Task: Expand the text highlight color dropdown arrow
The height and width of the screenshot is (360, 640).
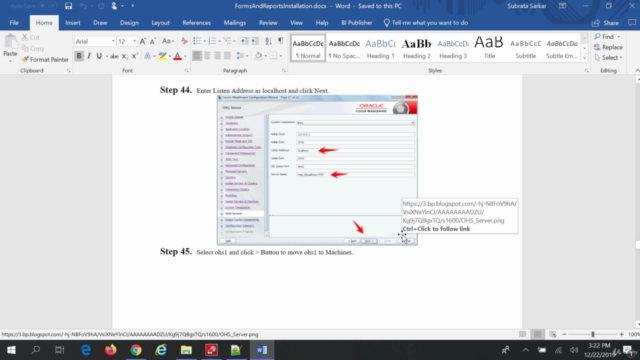Action: pyautogui.click(x=170, y=56)
